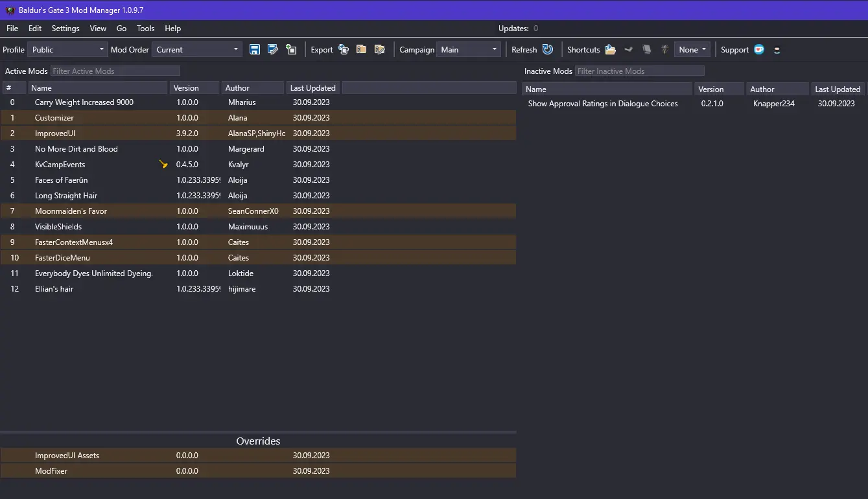Click the second Shortcuts icon after the folder
868x499 pixels.
point(628,49)
